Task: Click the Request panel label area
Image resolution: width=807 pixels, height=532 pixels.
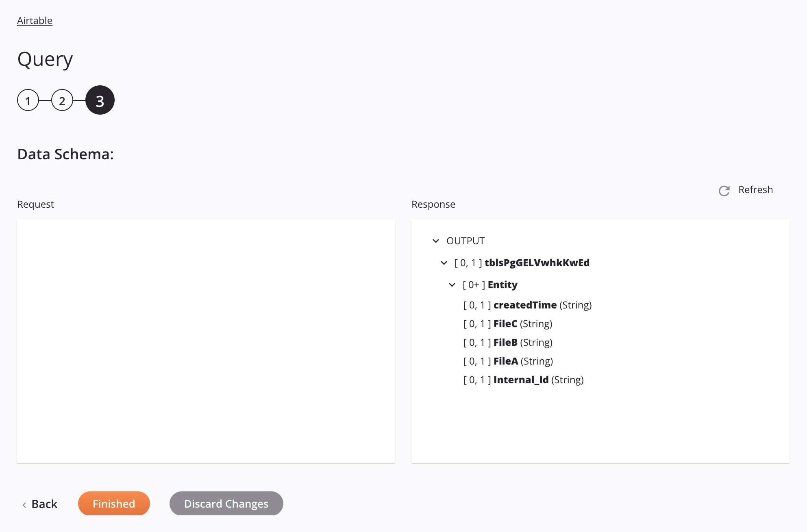Action: 35,204
